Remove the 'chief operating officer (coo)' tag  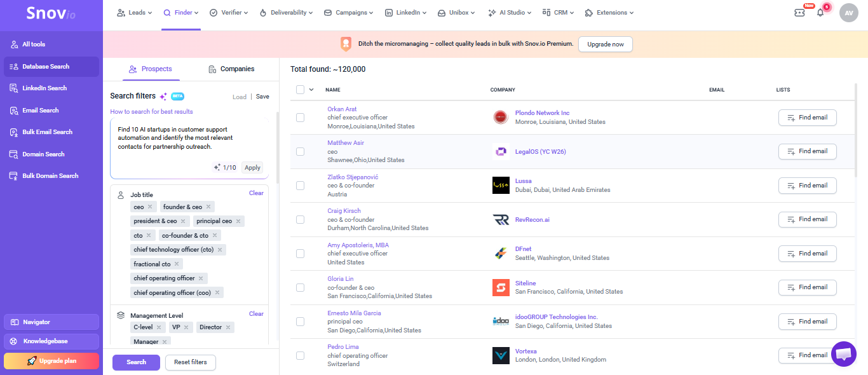pos(217,292)
